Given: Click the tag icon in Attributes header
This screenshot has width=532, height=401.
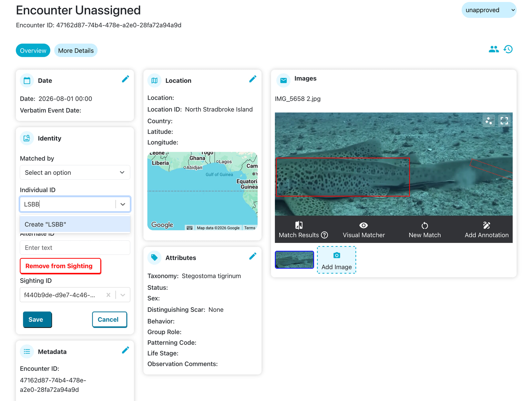Looking at the screenshot, I should coord(154,258).
